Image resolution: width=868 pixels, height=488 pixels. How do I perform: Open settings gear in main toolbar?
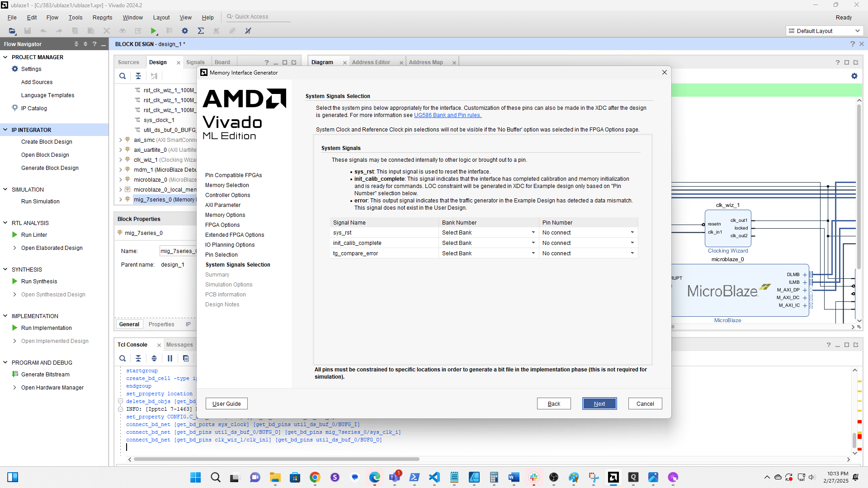coord(184,31)
